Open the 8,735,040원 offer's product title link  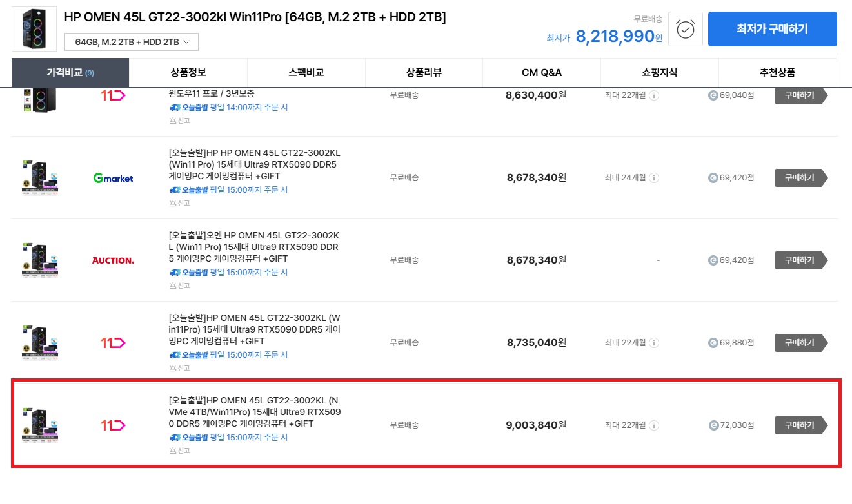[254, 329]
